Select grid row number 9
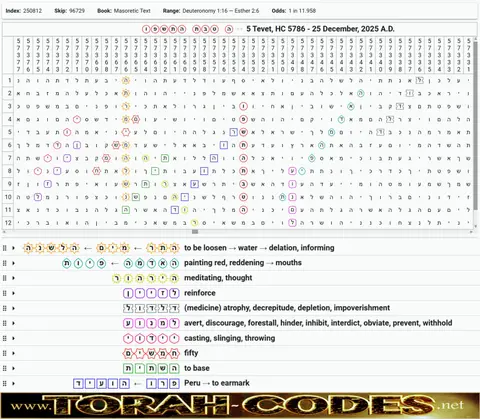 9,184
